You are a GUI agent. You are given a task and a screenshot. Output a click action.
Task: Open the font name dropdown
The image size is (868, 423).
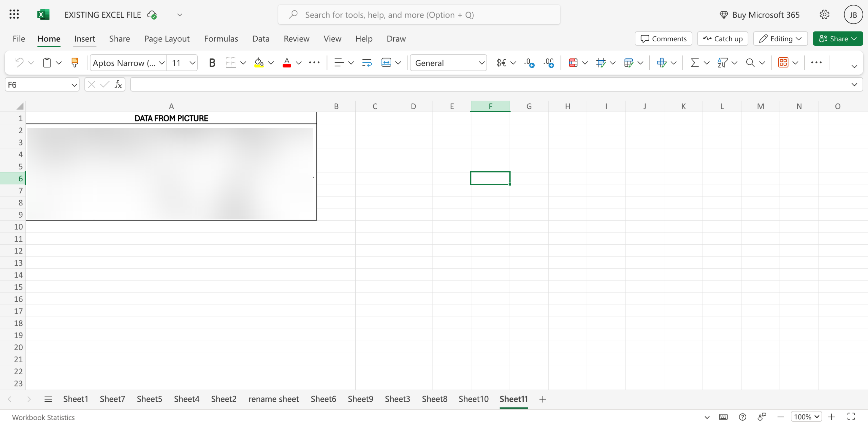click(162, 63)
